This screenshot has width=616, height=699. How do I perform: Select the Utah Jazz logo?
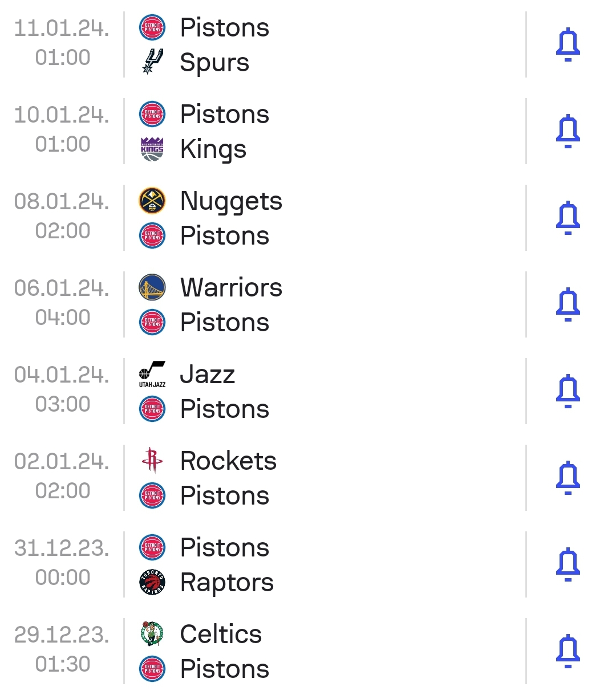[152, 374]
